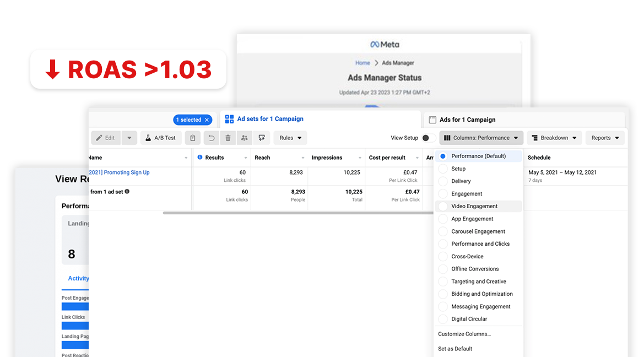
Task: Select Performance (Default) column preset
Action: pyautogui.click(x=479, y=156)
